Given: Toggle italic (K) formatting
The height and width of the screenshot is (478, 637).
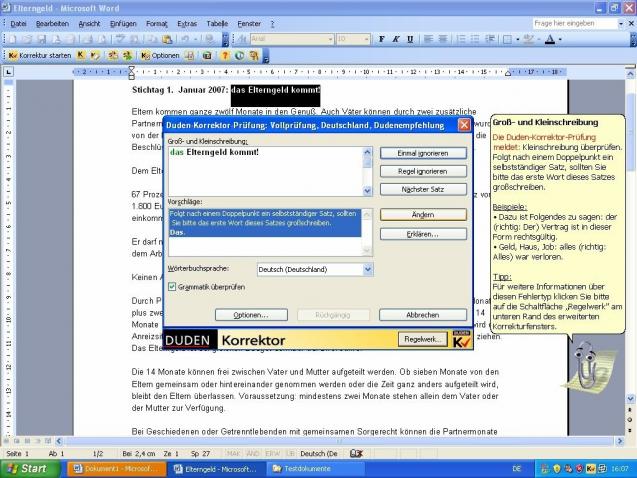Looking at the screenshot, I should click(396, 39).
